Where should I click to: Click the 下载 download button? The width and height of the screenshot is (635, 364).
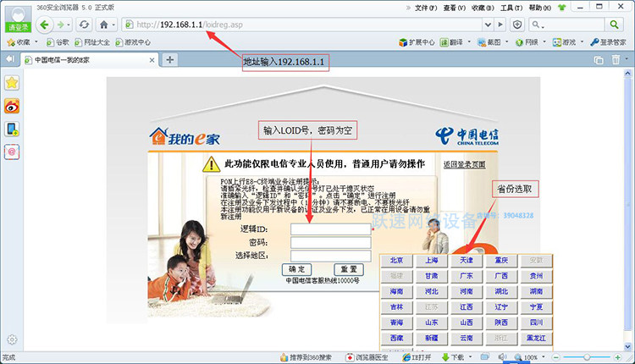coord(453,357)
